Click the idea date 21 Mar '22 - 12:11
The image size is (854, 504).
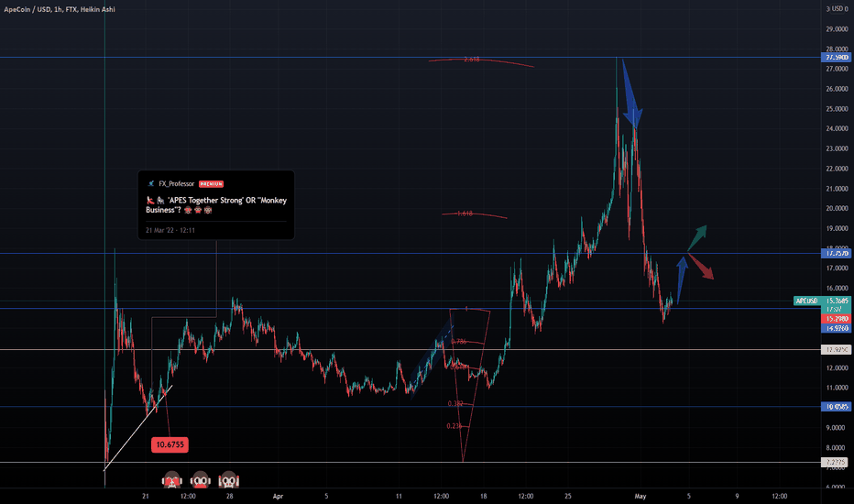tap(170, 231)
